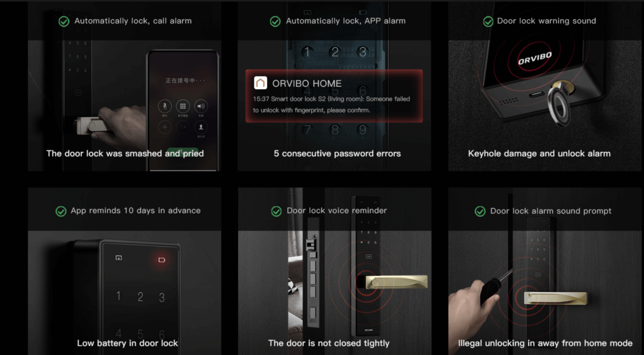Click the green checkmark beside 'Door lock warning sound'
Image resolution: width=644 pixels, height=355 pixels.
(x=488, y=21)
